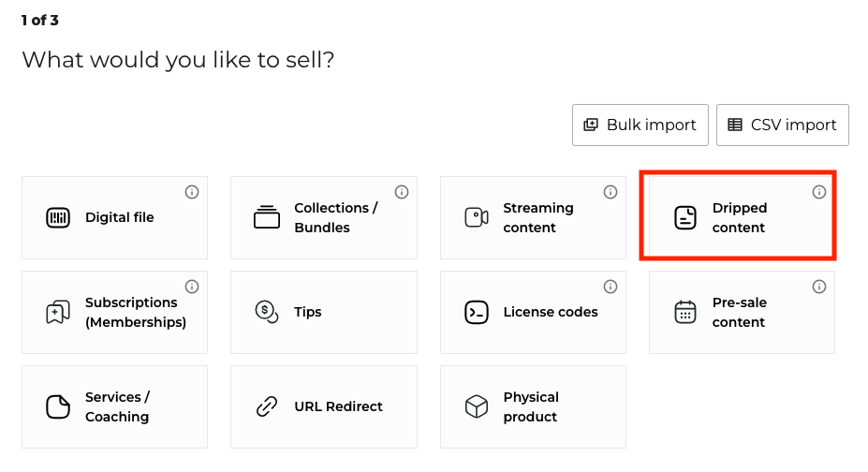
Task: Choose Subscriptions (Memberships) card
Action: pyautogui.click(x=114, y=313)
